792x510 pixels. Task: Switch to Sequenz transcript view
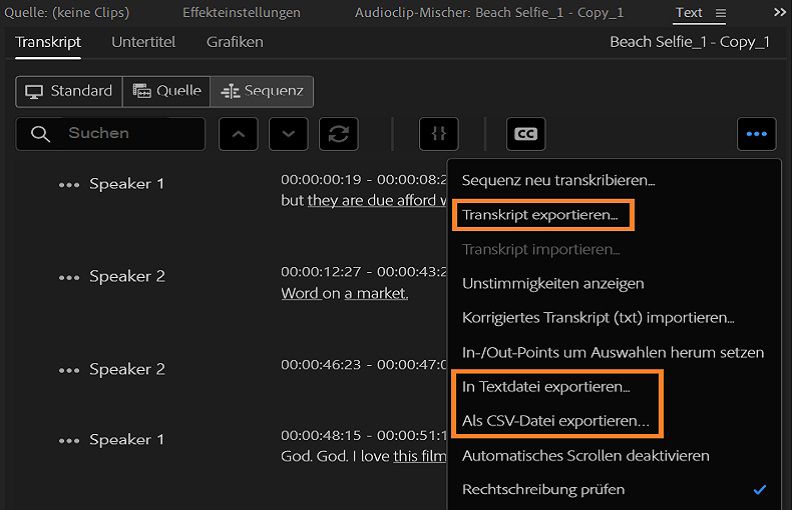[x=262, y=91]
